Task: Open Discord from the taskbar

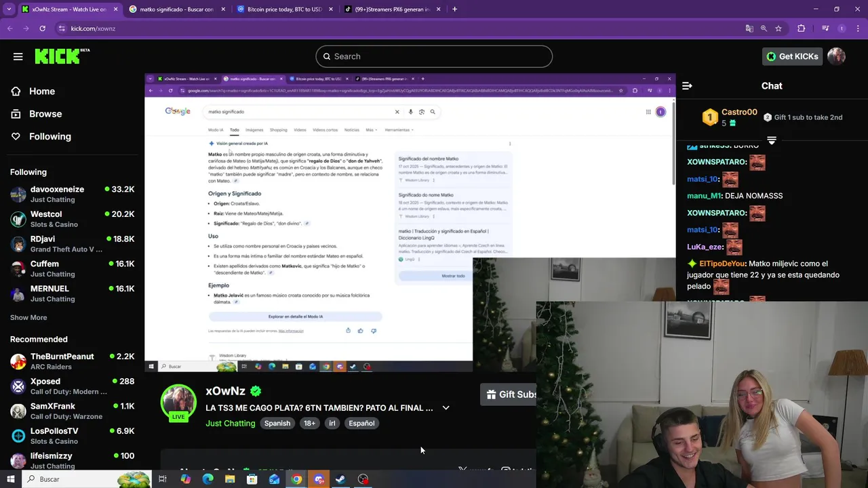Action: pyautogui.click(x=319, y=479)
